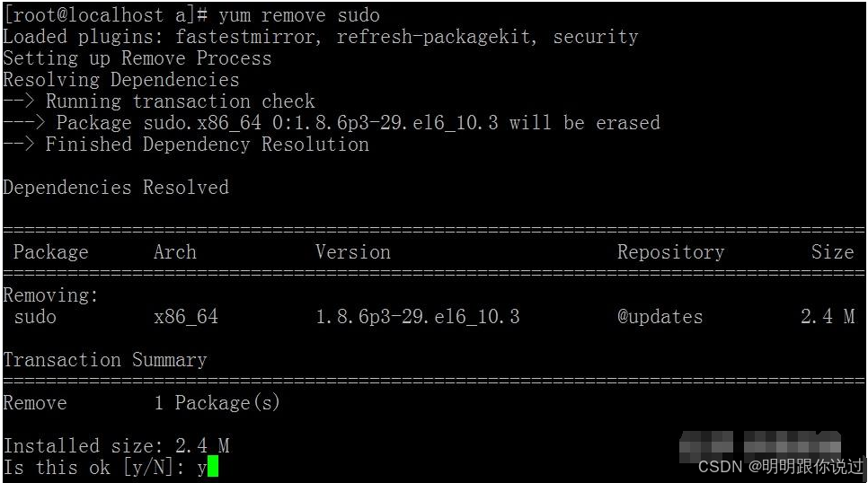
Task: Click the 'Repository' column header
Action: (671, 252)
